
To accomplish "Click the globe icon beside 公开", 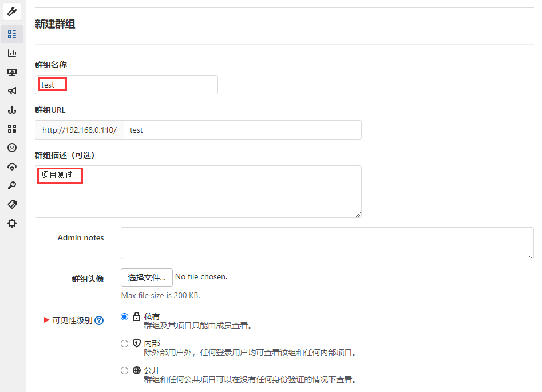I will (137, 370).
